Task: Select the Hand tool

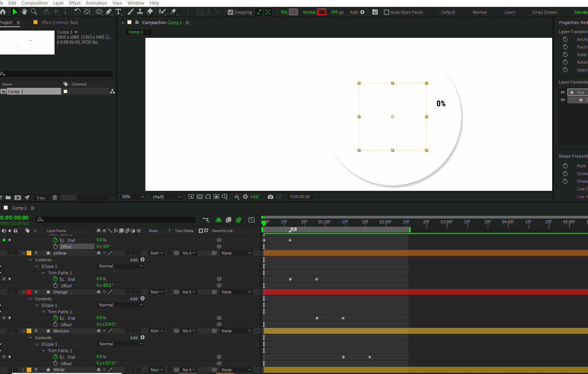Action: click(24, 12)
